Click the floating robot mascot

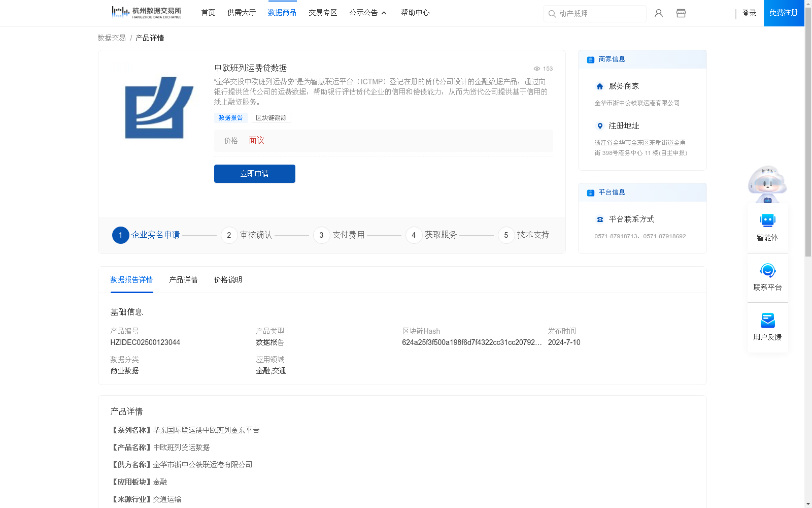point(767,184)
